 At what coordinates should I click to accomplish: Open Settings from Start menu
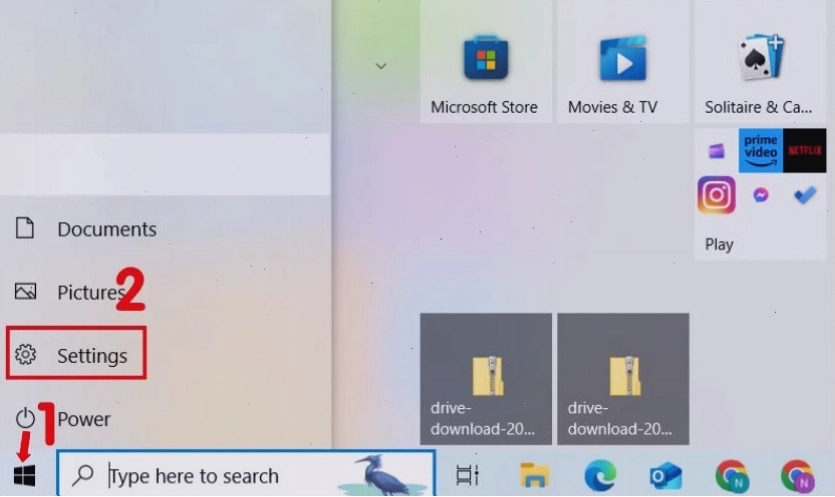[x=76, y=354]
